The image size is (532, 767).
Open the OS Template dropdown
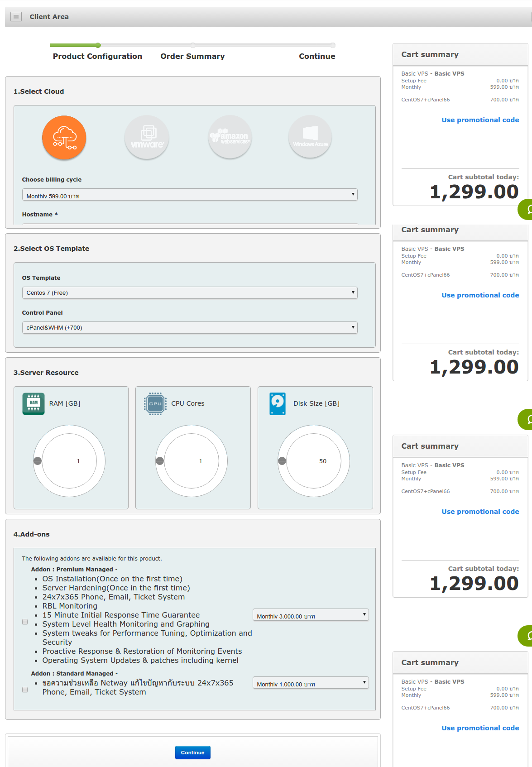190,293
